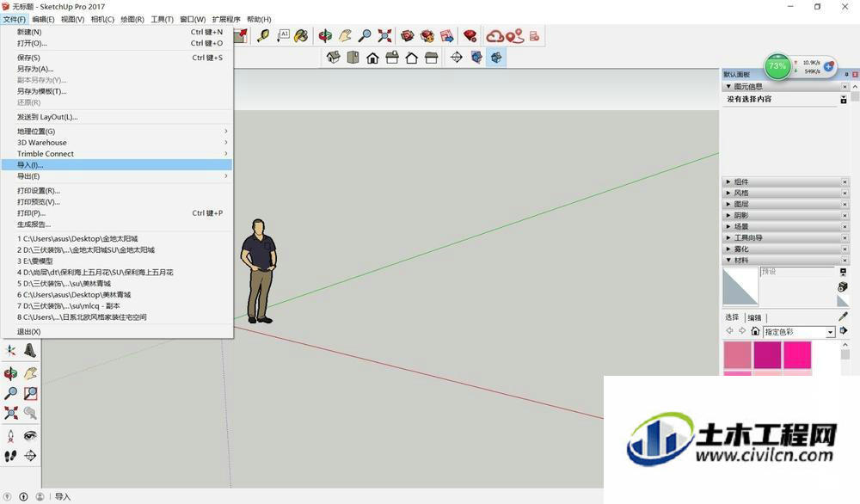Click the material back arrow
The width and height of the screenshot is (860, 504).
(x=729, y=331)
